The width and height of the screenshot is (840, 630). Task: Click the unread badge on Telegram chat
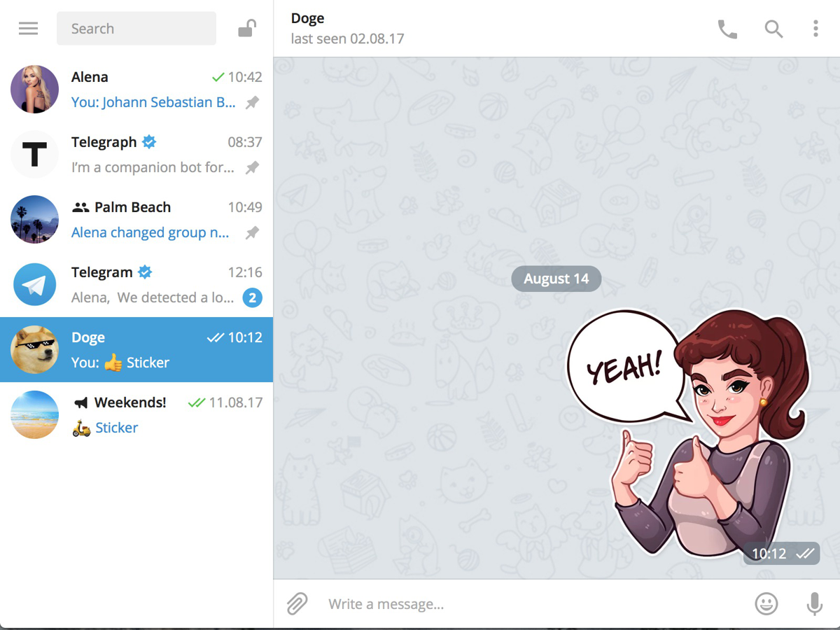(252, 298)
